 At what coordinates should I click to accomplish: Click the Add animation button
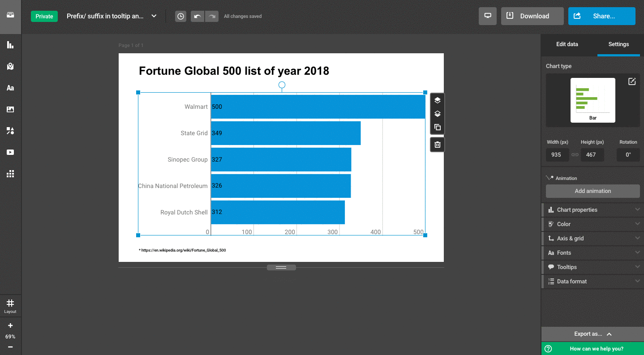click(592, 191)
